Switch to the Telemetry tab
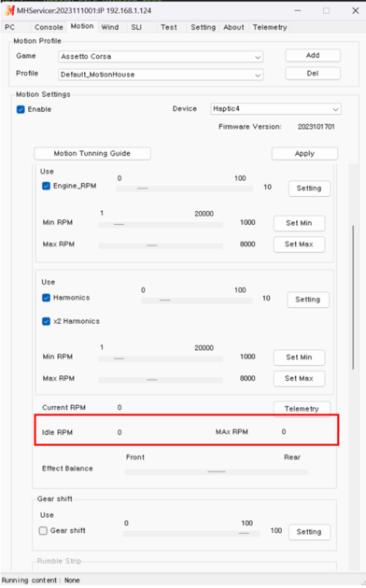This screenshot has width=366, height=588. (270, 27)
